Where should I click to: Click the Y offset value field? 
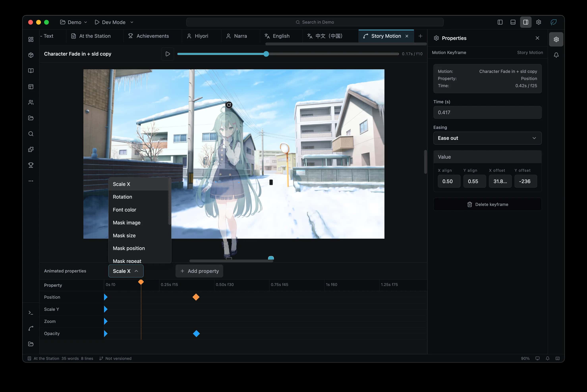tap(525, 181)
